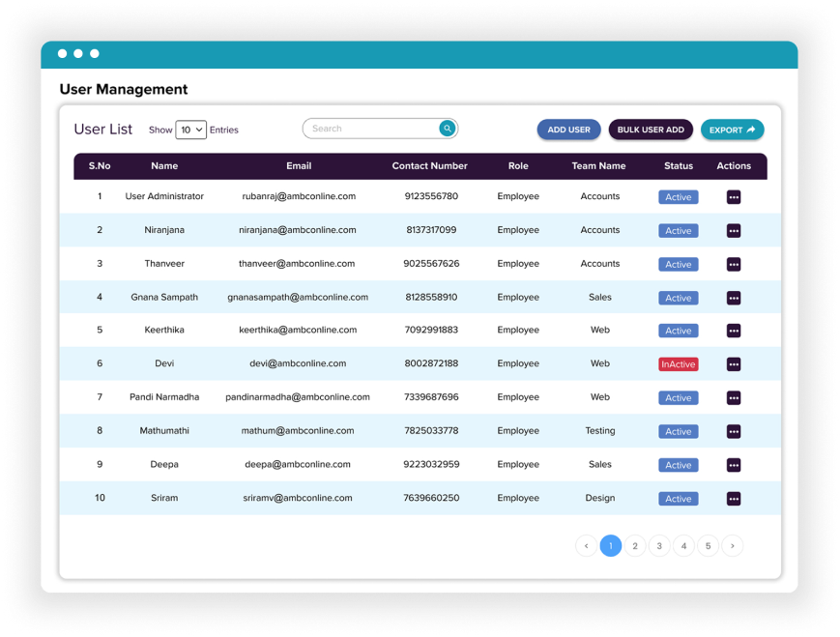Toggle Devi's InActive status badge
Image resolution: width=840 pixels, height=637 pixels.
(678, 363)
